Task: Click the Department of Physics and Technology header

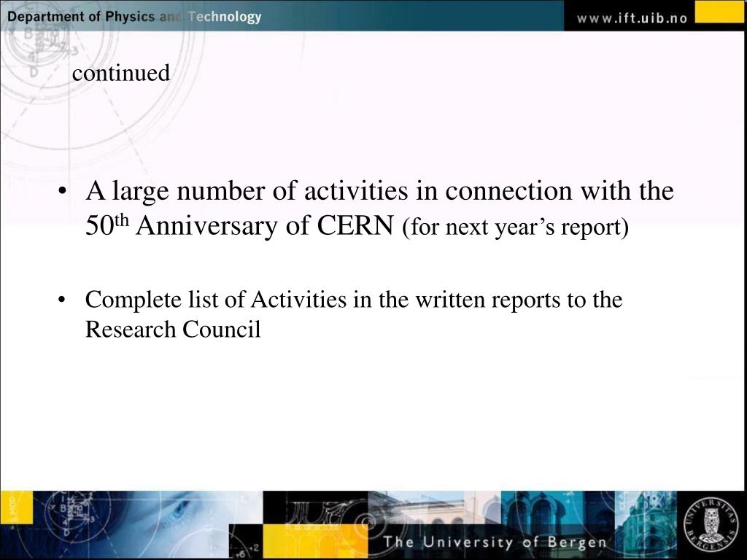Action: click(x=134, y=17)
